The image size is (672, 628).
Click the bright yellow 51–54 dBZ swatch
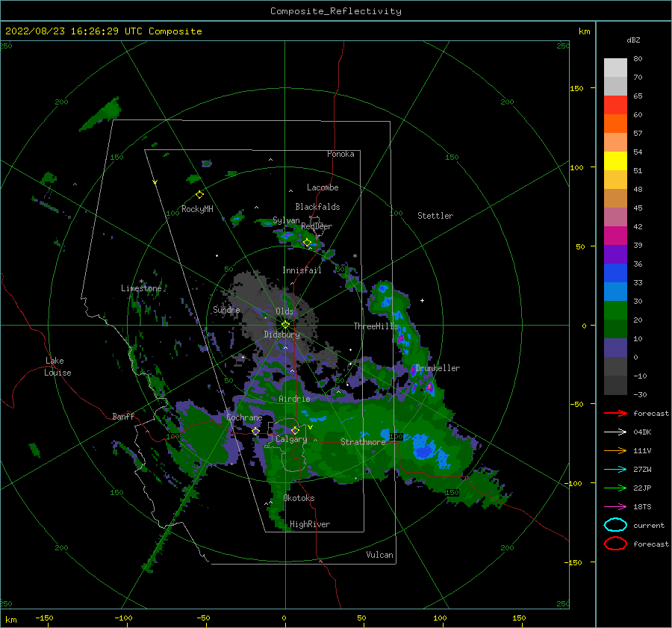pos(615,161)
